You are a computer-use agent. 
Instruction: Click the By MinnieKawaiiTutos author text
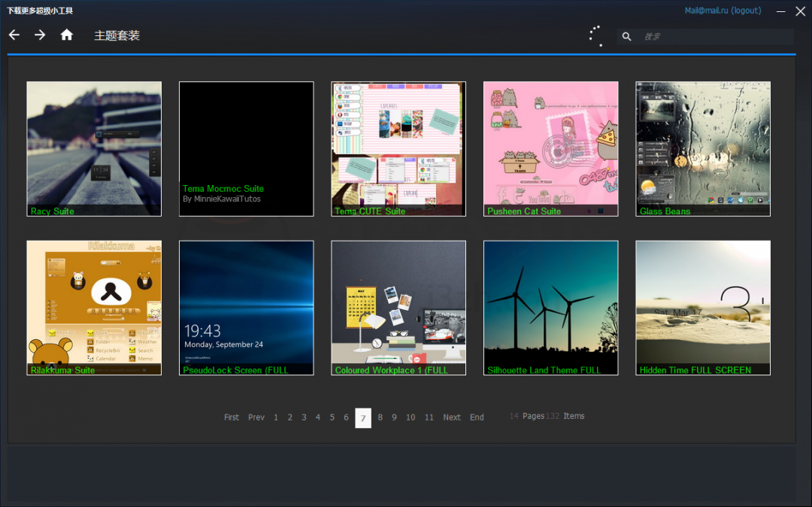[x=222, y=199]
